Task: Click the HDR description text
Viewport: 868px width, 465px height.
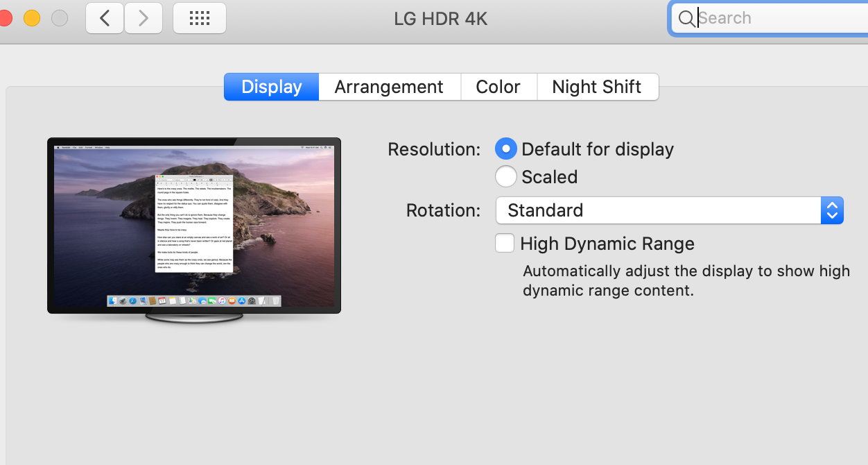Action: [686, 280]
